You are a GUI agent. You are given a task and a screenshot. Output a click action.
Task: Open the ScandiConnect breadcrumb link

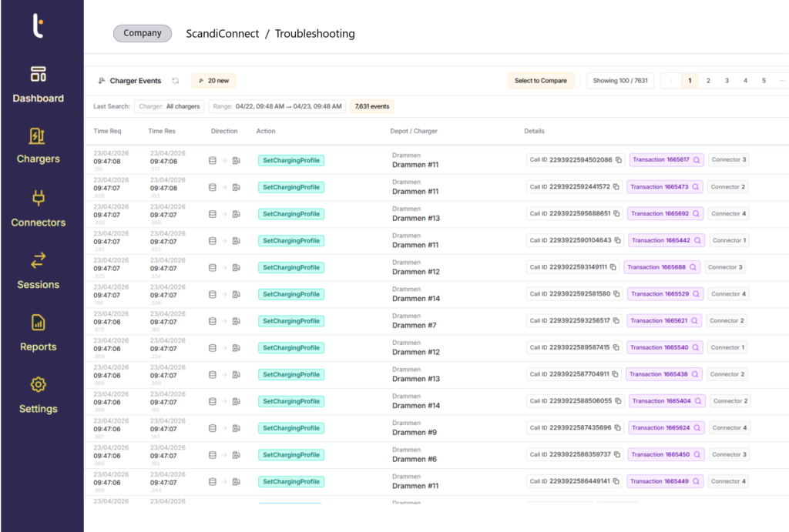coord(222,34)
